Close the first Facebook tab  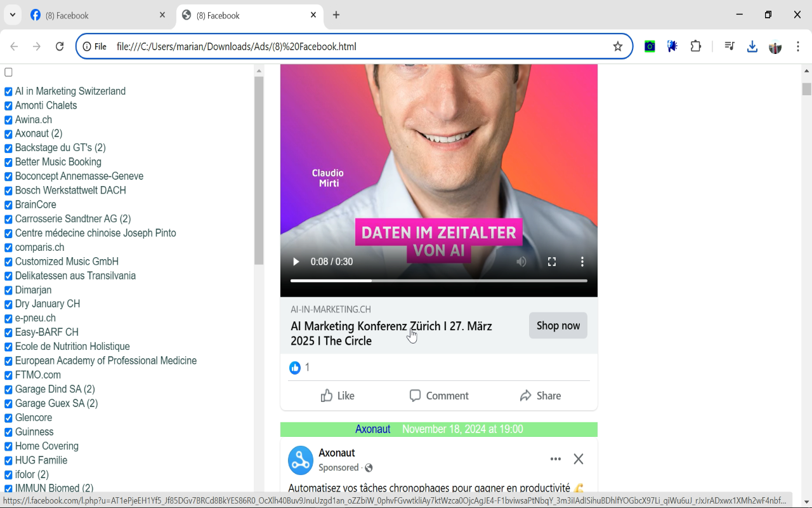pyautogui.click(x=162, y=15)
